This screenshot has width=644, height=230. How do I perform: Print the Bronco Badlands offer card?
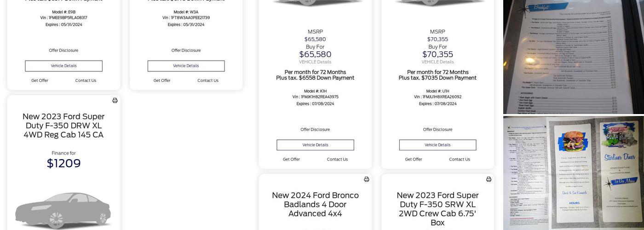[x=367, y=179]
